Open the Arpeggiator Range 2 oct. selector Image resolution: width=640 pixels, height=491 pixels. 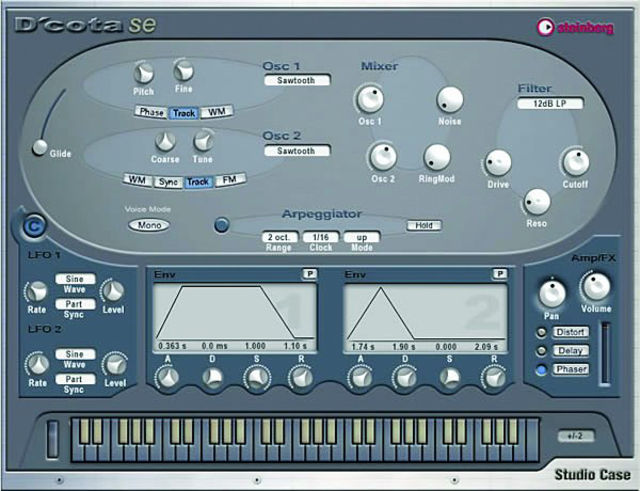280,237
